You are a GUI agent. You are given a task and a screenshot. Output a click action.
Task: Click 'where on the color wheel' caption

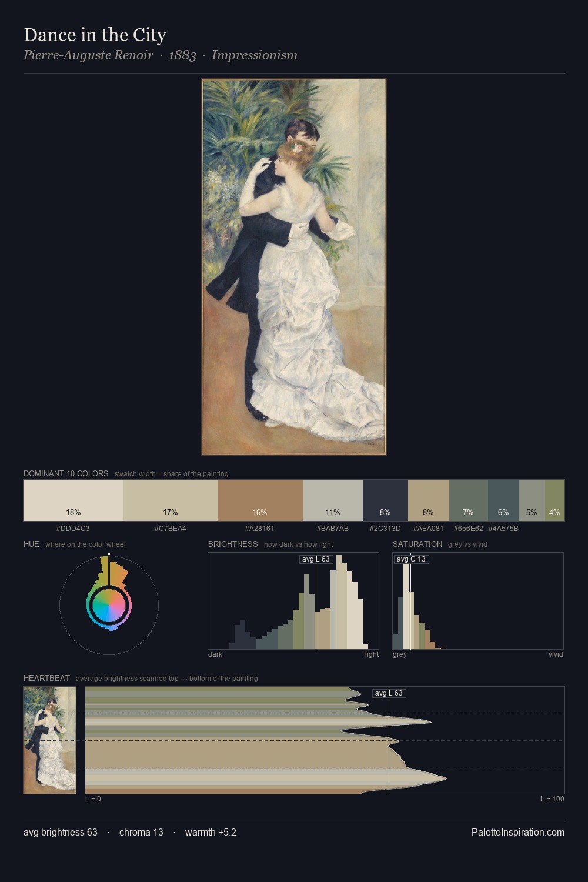point(85,544)
